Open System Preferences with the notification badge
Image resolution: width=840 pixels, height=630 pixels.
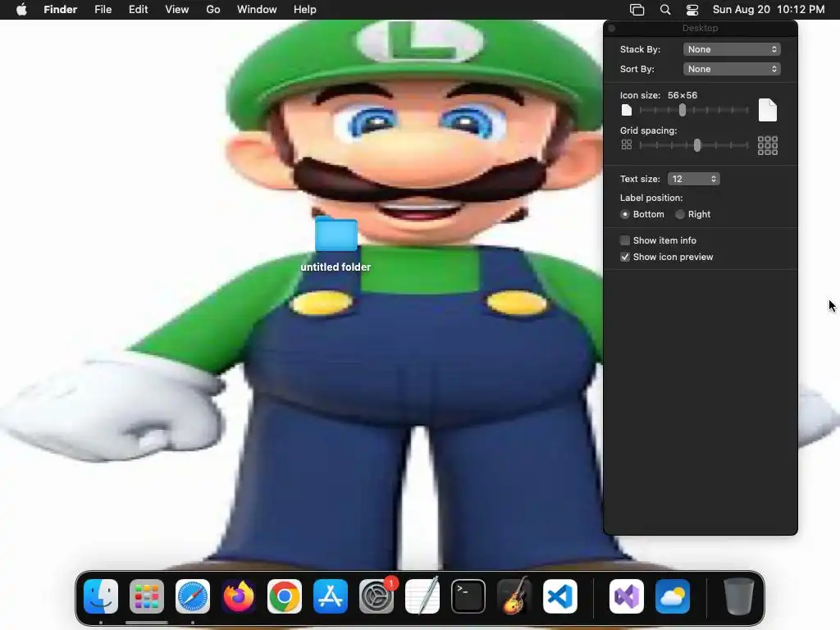coord(377,596)
